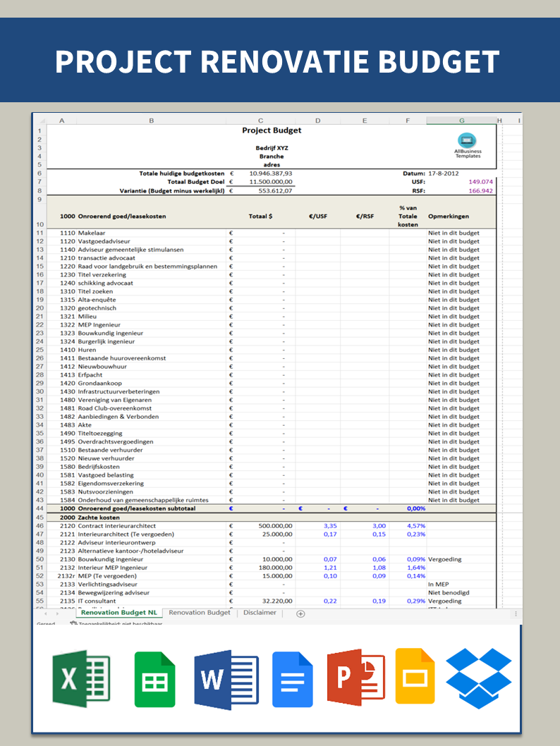Click the Interieurarchitect (Te vergoeden) cell
Screen dimensions: 560x746
click(126, 534)
